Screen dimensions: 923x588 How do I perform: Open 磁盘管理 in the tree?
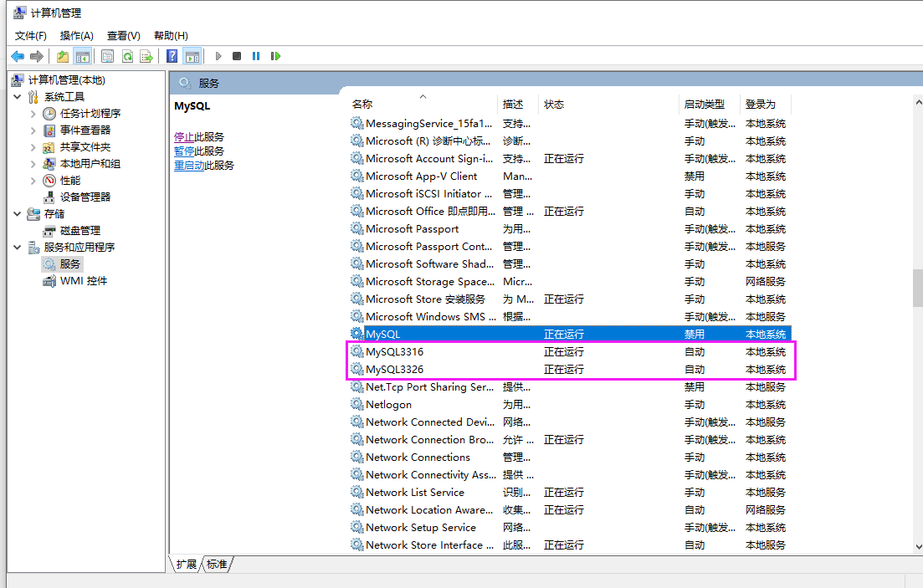point(80,231)
